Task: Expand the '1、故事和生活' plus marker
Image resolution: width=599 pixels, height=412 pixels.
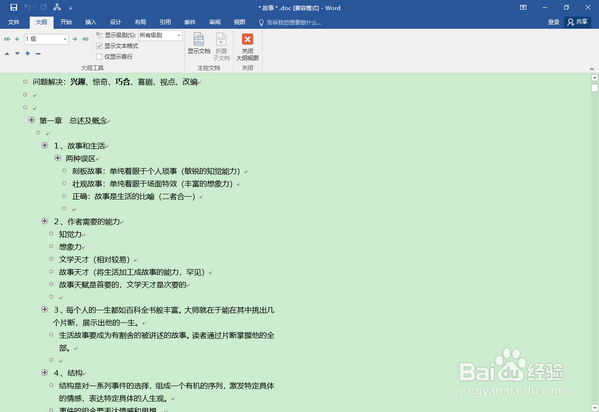Action: coord(45,145)
